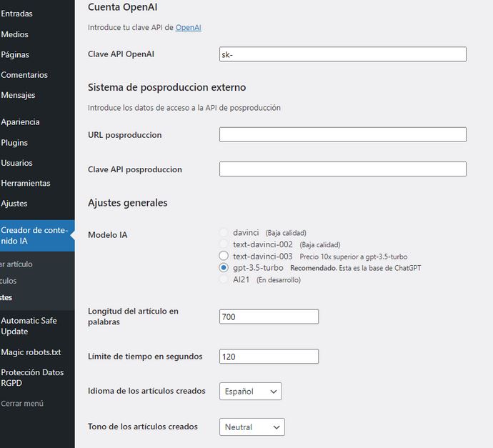Image resolution: width=493 pixels, height=448 pixels.
Task: Click the 'Sistema de posproduccion externo' heading
Action: [x=167, y=87]
